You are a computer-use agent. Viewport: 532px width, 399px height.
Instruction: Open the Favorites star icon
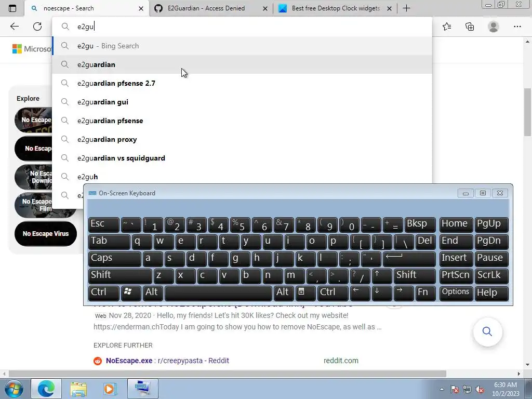(447, 26)
